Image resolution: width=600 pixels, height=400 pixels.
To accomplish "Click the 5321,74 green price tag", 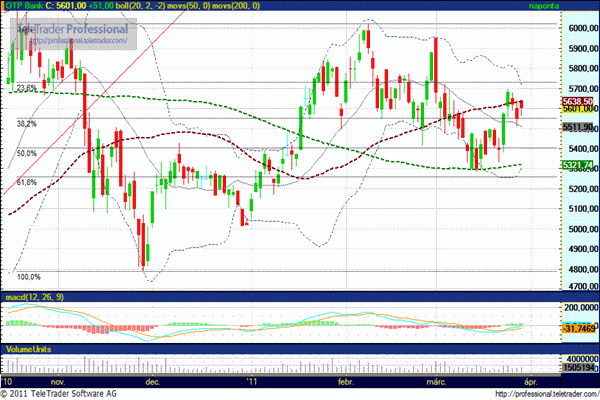I will [579, 164].
